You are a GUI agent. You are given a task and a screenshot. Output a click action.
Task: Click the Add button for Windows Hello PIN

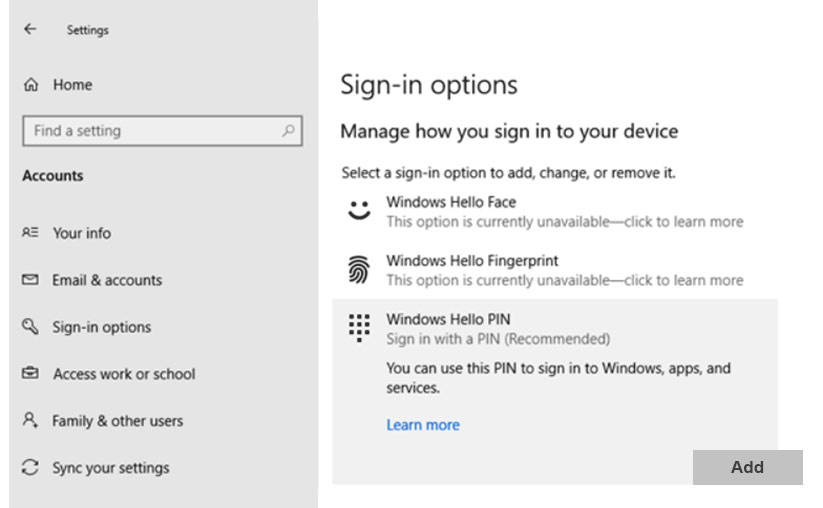tap(747, 467)
